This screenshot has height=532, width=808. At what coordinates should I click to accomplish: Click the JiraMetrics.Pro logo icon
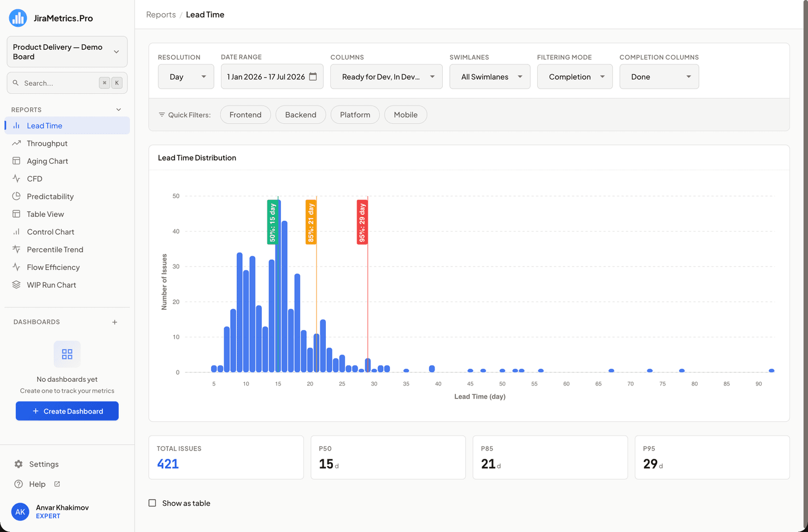pos(18,18)
